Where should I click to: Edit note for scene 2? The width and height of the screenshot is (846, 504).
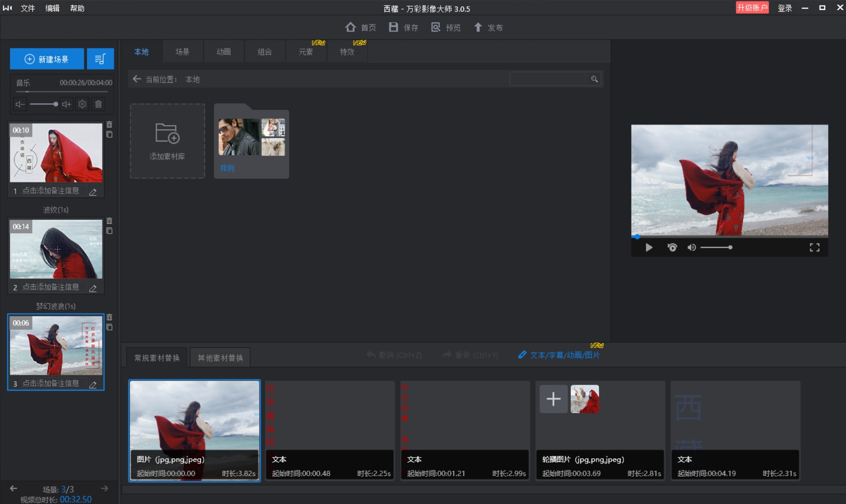click(x=93, y=288)
